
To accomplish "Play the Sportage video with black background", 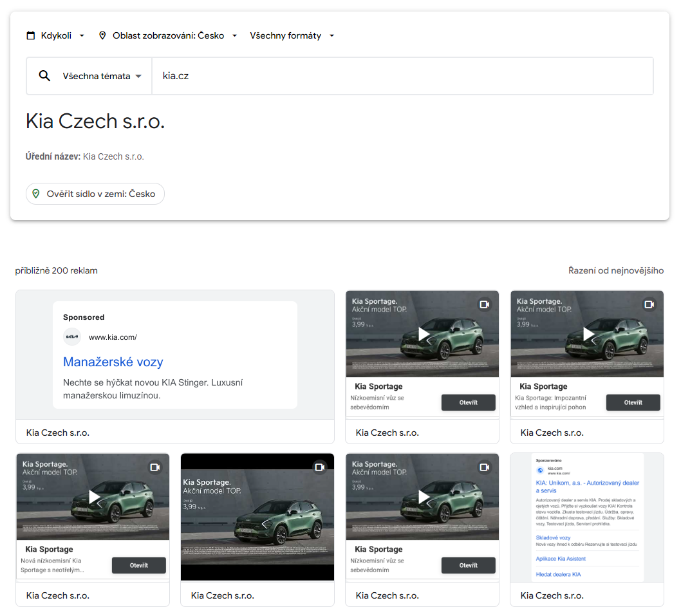I will point(257,517).
